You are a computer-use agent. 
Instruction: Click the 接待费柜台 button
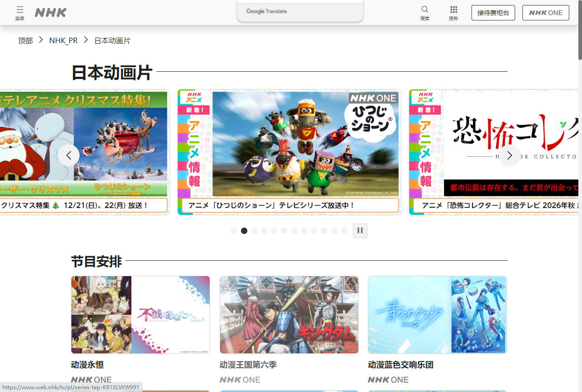pyautogui.click(x=493, y=12)
